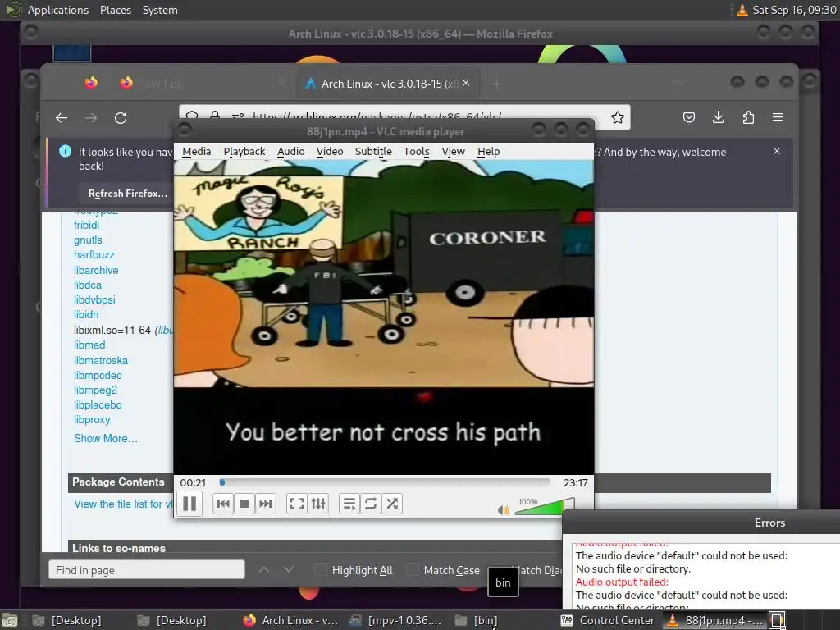Open the gnutls dependency link

[88, 240]
